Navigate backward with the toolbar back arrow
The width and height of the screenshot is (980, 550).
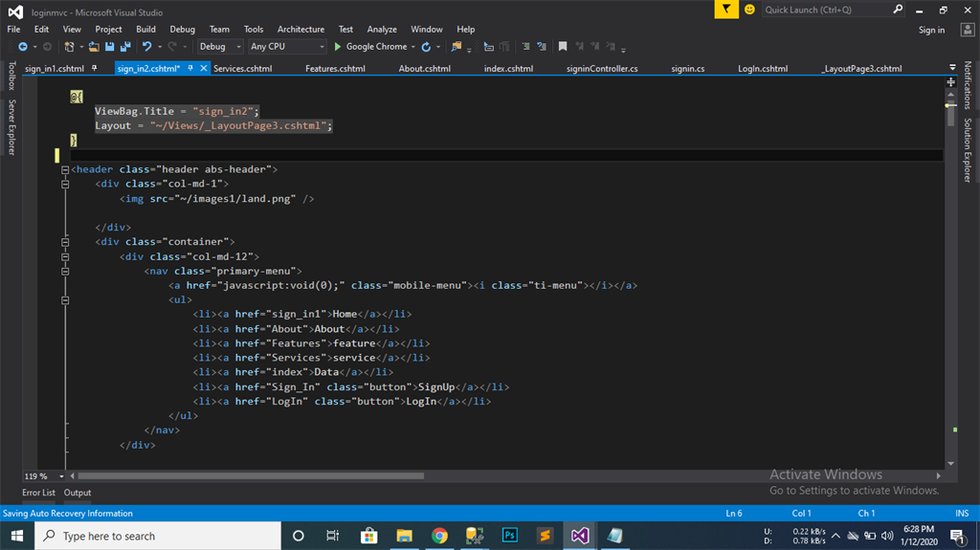point(23,47)
